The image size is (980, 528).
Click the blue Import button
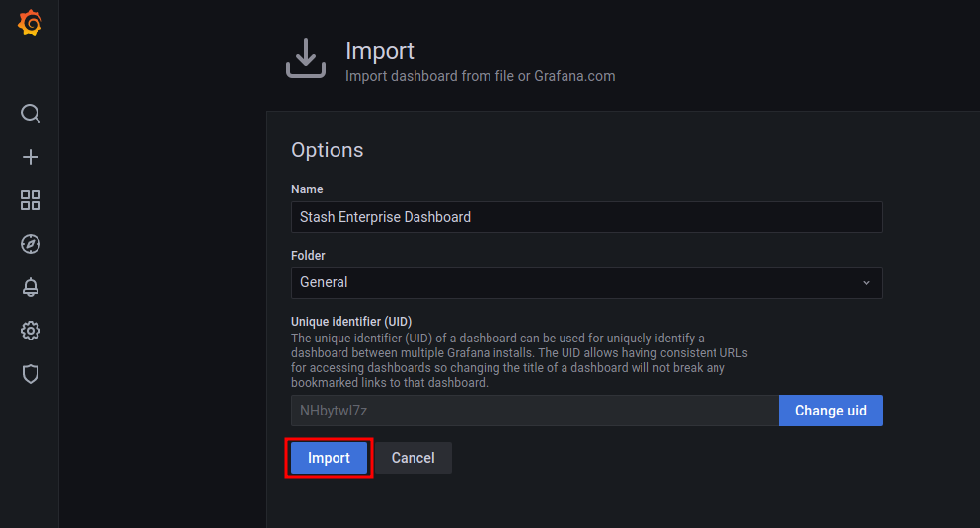pyautogui.click(x=329, y=458)
